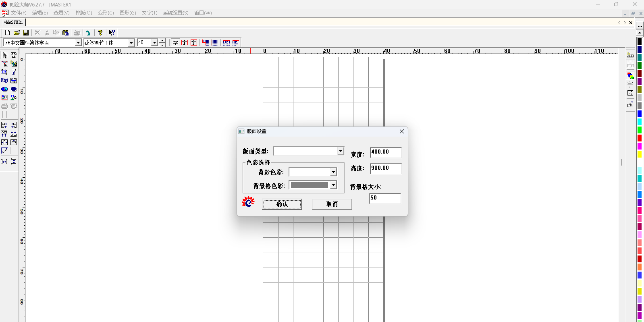Expand the 版面类型 dropdown

click(x=341, y=151)
